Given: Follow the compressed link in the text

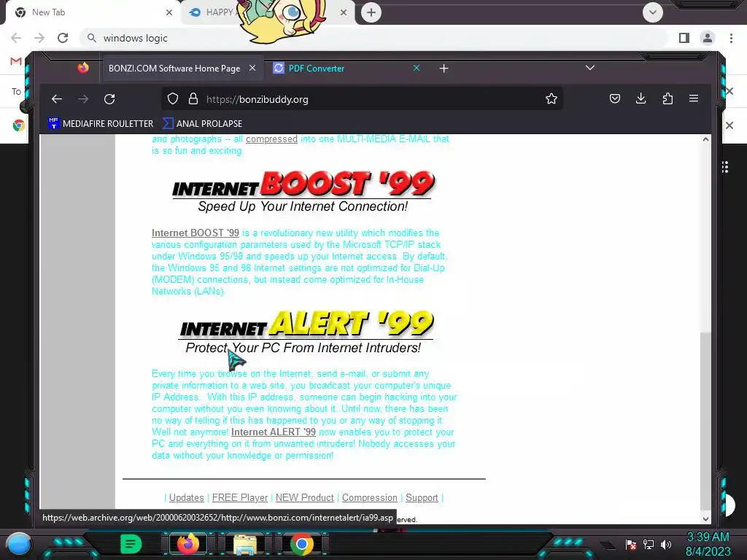Looking at the screenshot, I should coord(271,139).
